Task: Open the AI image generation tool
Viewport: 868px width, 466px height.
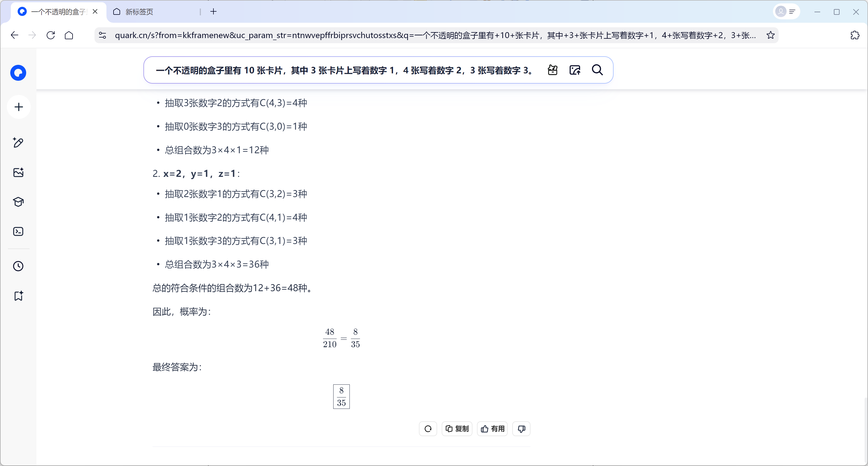Action: point(18,172)
